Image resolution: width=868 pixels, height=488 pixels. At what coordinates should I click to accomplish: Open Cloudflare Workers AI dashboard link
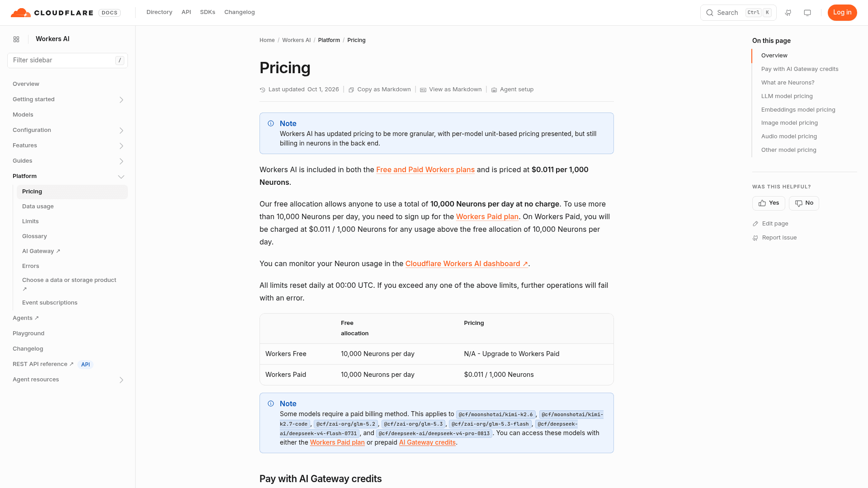pos(467,264)
